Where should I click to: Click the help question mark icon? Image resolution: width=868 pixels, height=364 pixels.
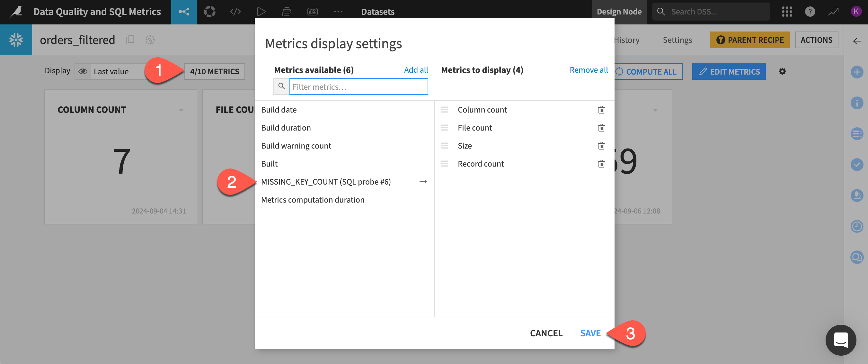click(810, 12)
